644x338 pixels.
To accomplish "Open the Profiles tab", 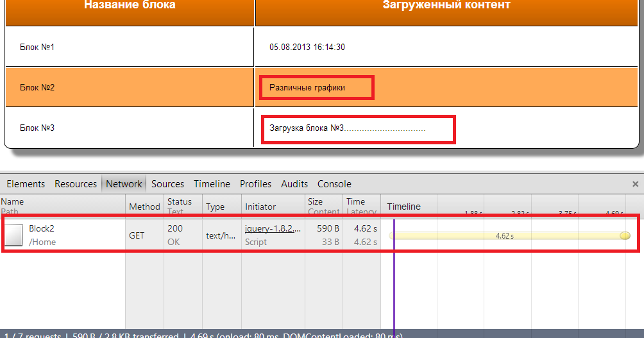I will coord(255,184).
